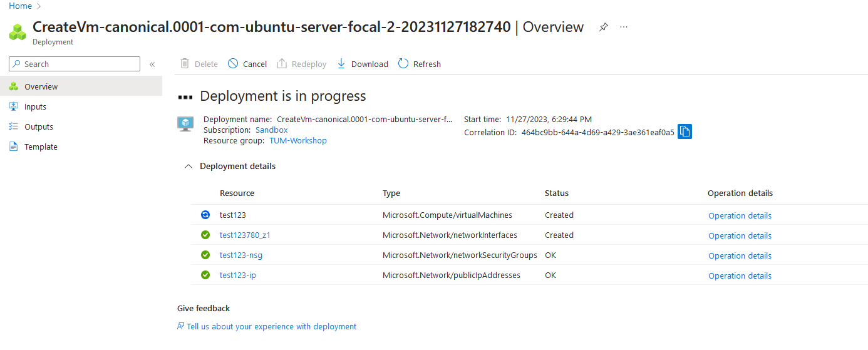Open 'Tell us about your experience' link
The width and height of the screenshot is (868, 350).
[272, 327]
